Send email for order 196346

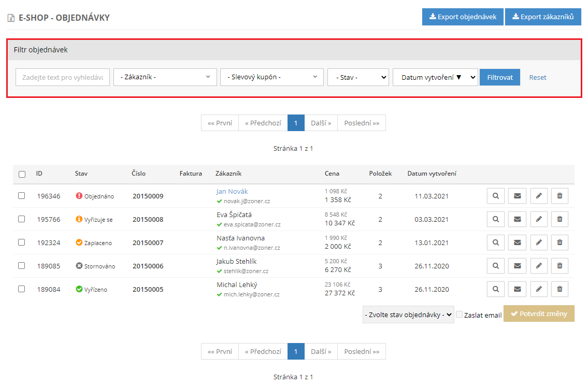pyautogui.click(x=517, y=196)
